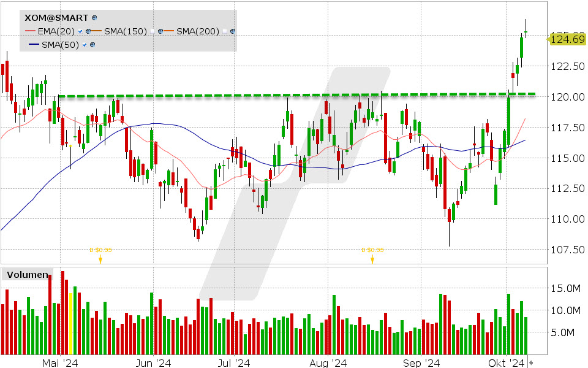
Task: Uncheck the EMA(20) visibility checkbox
Action: (x=80, y=31)
